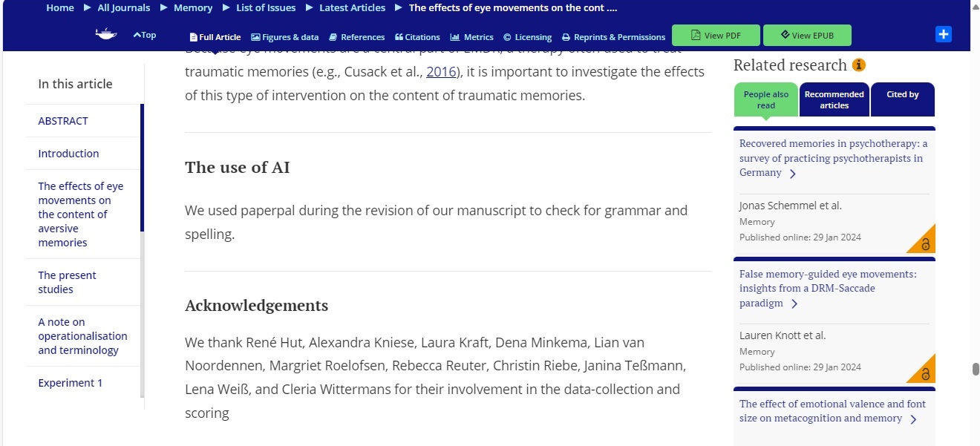Jump to Top of page

145,35
